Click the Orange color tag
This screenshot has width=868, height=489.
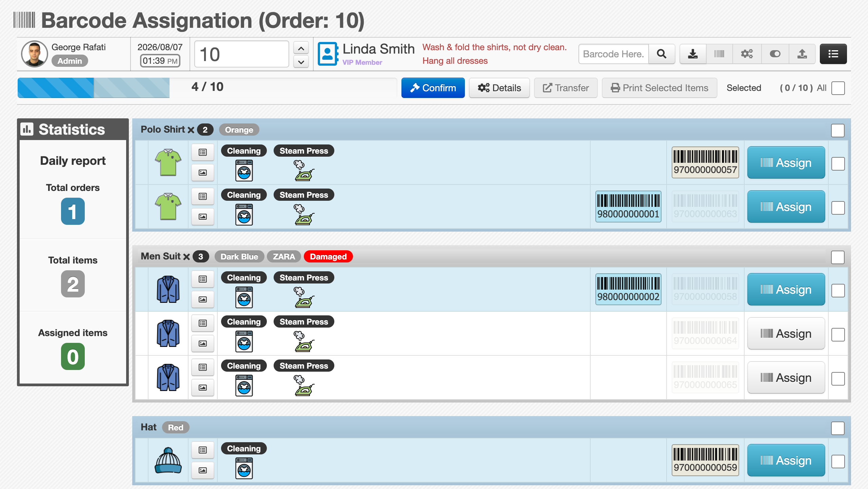(x=239, y=130)
